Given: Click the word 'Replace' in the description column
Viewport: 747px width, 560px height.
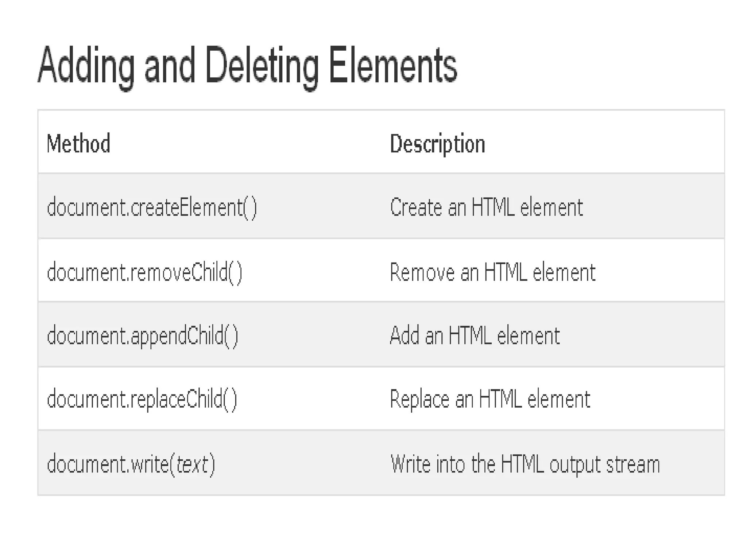Looking at the screenshot, I should (419, 400).
